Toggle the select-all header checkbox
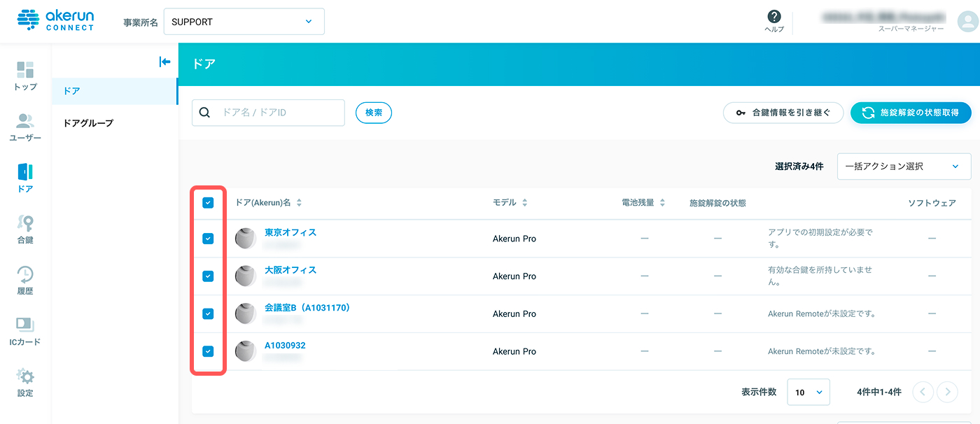This screenshot has height=424, width=980. (x=208, y=203)
